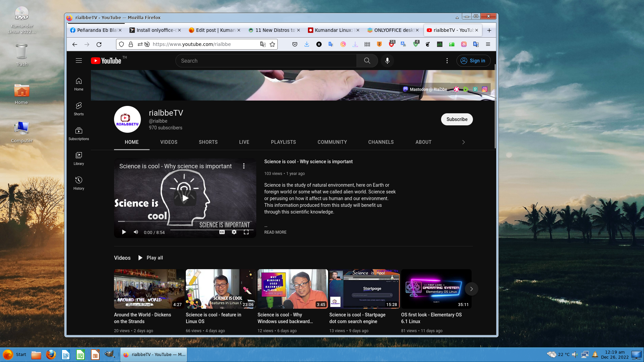
Task: Open Firefox downloads arrow icon
Action: (x=307, y=44)
